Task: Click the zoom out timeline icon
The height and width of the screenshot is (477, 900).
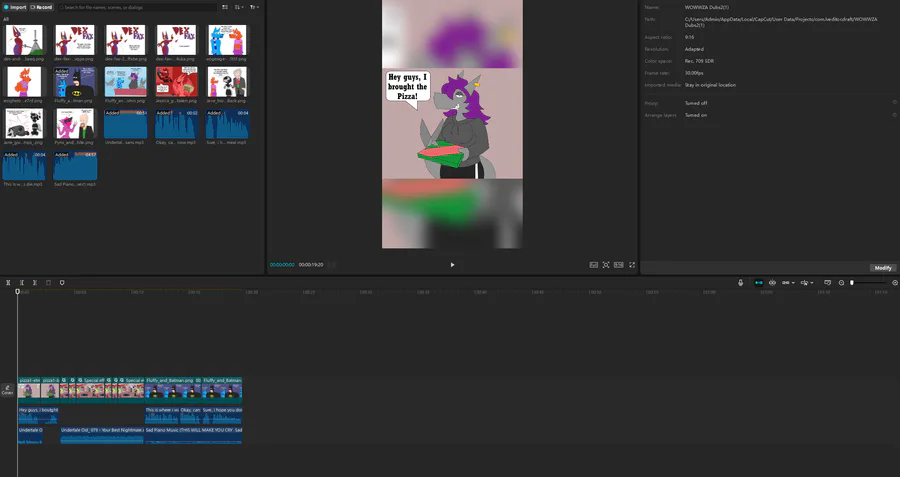Action: coord(841,282)
